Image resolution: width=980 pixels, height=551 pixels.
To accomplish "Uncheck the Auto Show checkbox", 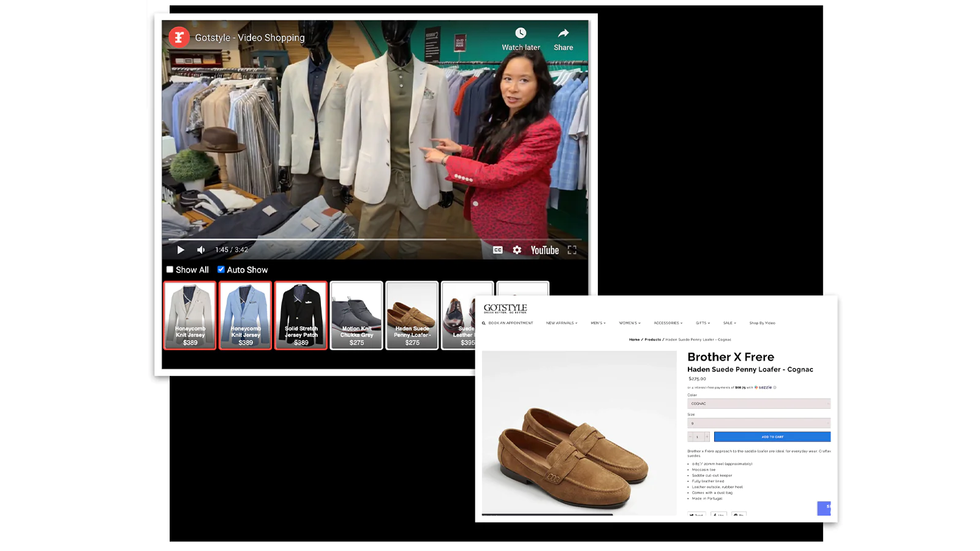I will pyautogui.click(x=221, y=269).
